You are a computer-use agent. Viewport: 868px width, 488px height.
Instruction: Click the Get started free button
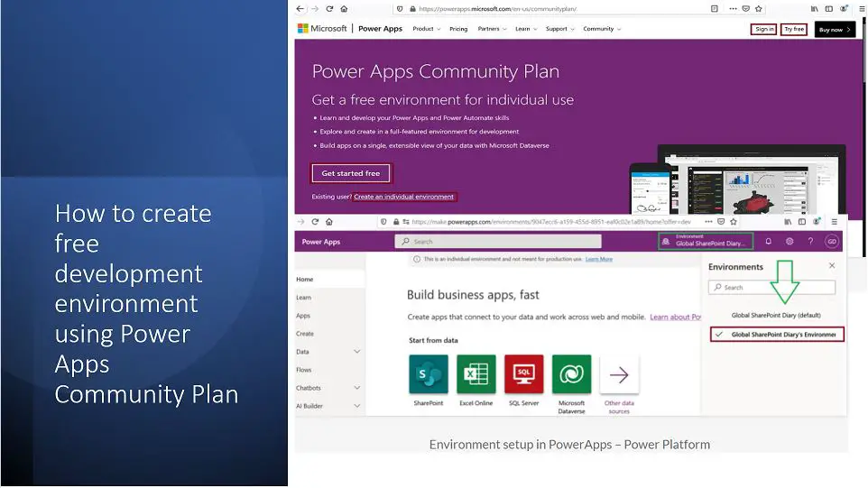tap(351, 173)
